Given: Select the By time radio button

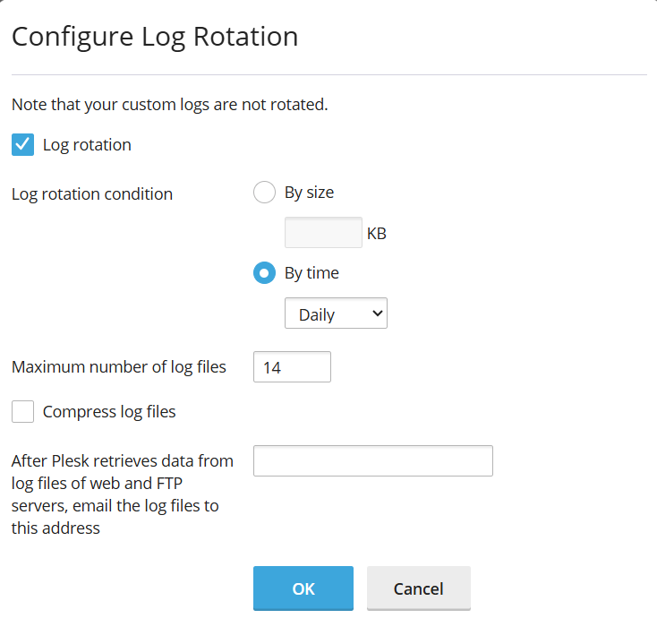Looking at the screenshot, I should point(264,273).
